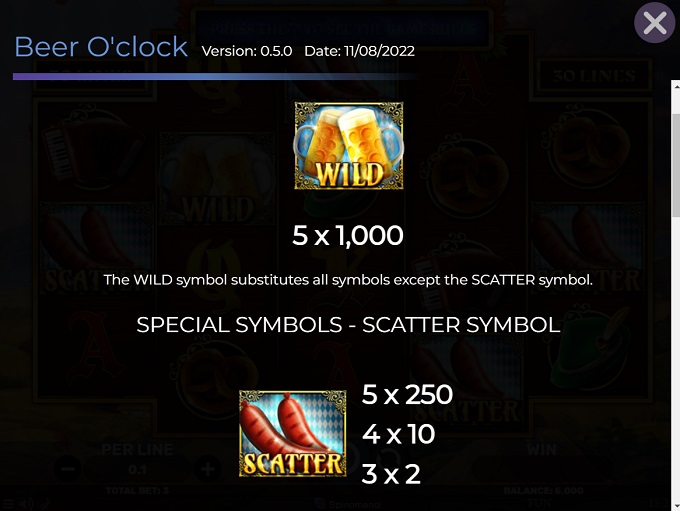Open the dimmed hamburger menu icon
This screenshot has height=511, width=680.
tap(8, 504)
